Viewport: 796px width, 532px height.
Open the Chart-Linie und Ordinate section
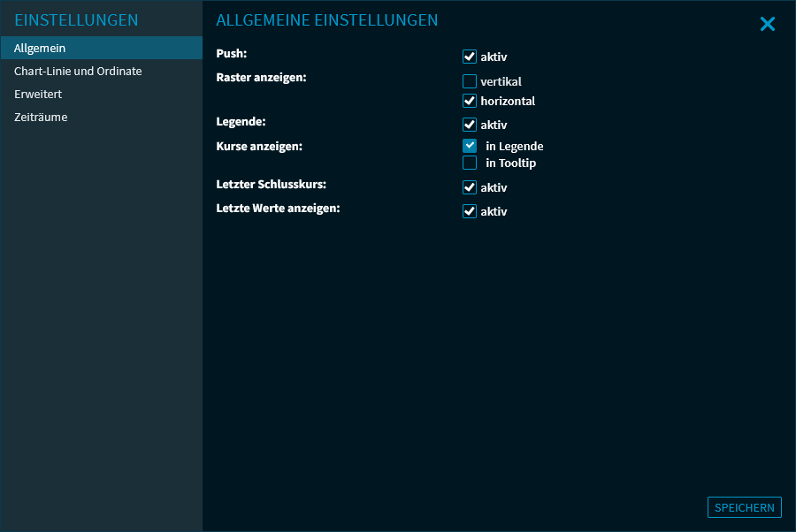(x=78, y=71)
